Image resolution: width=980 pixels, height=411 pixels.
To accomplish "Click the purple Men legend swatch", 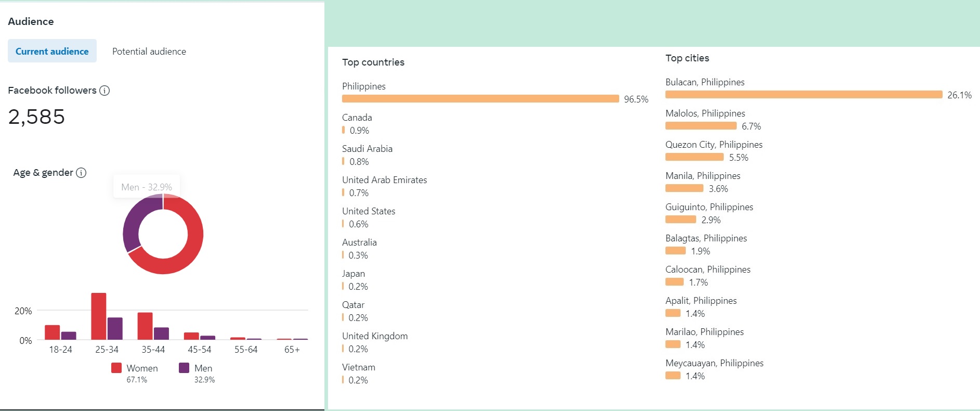I will (184, 368).
